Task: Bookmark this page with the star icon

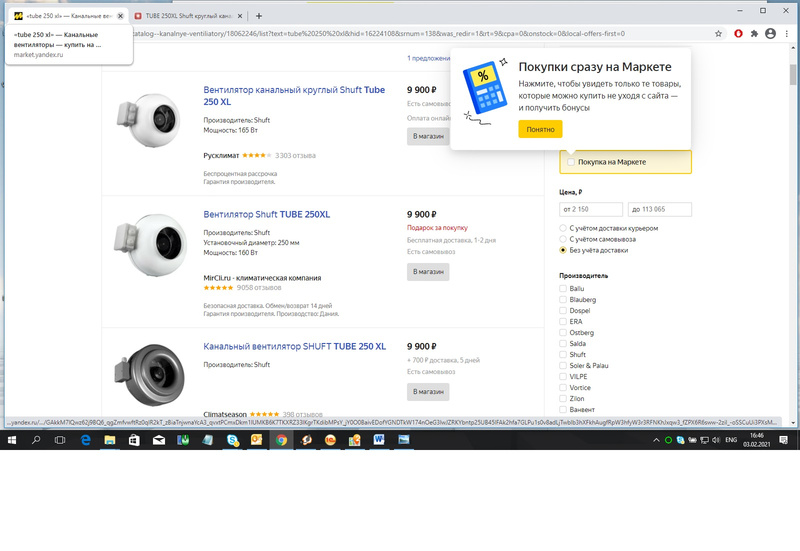Action: (718, 34)
